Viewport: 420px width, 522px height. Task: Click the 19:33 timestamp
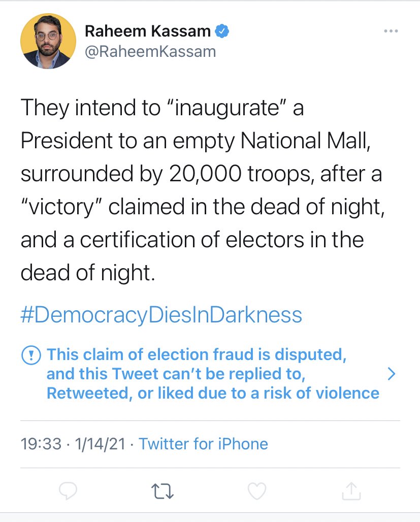(x=42, y=444)
